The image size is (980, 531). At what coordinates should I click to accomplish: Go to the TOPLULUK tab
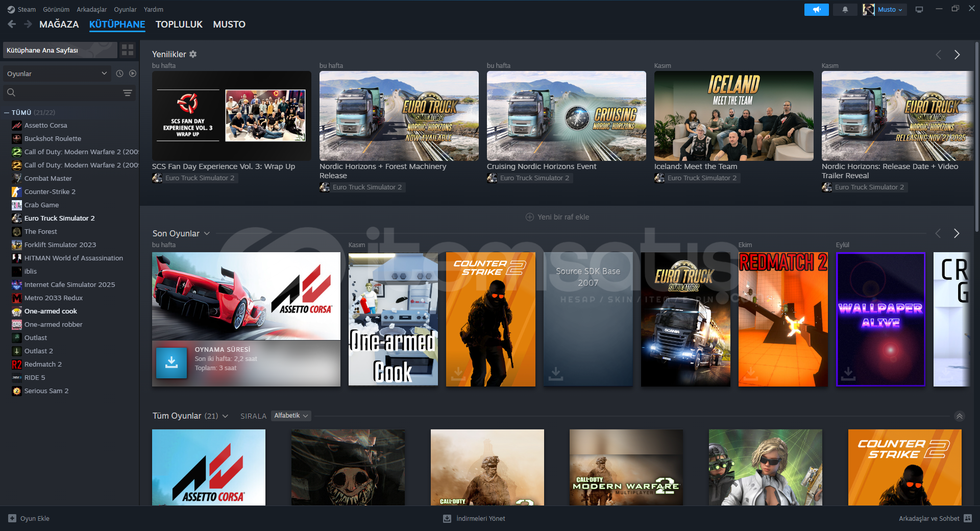coord(179,24)
